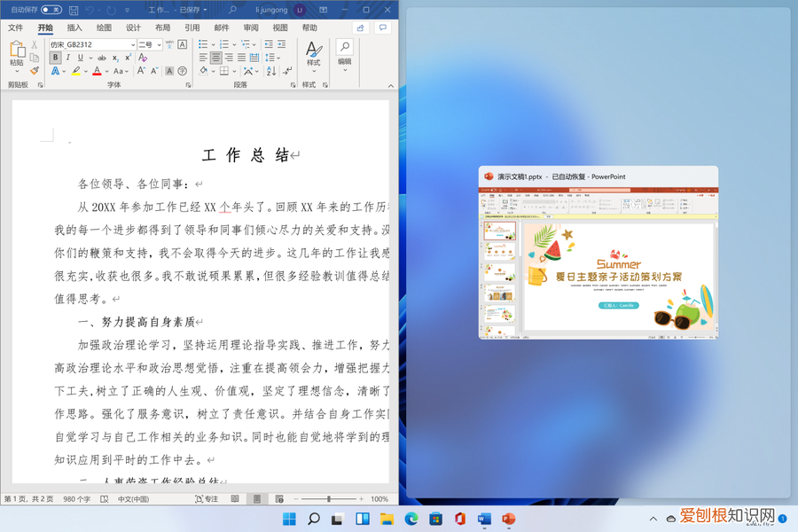Click the Clear All Formatting icon
The image size is (798, 532).
[x=142, y=57]
